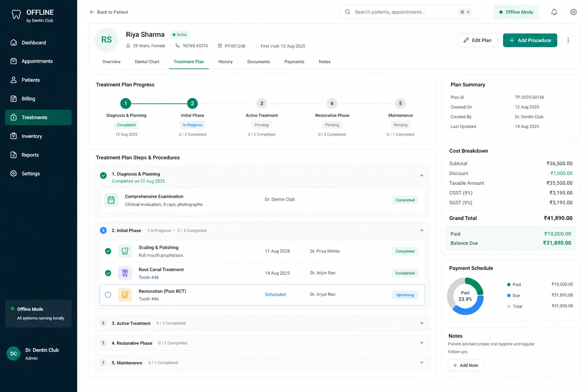Click the Grand Total ₹41,890.00 value
This screenshot has height=392, width=588.
(x=558, y=218)
